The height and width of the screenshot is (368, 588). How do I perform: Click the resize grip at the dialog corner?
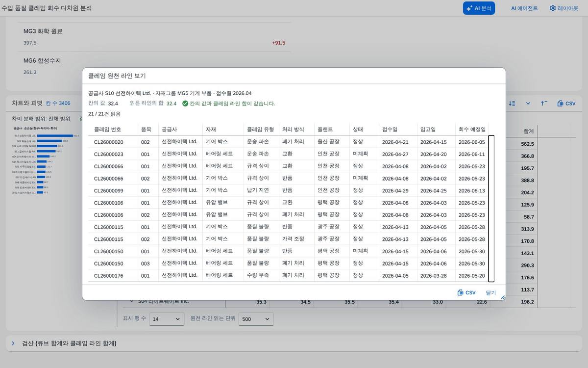point(502,297)
